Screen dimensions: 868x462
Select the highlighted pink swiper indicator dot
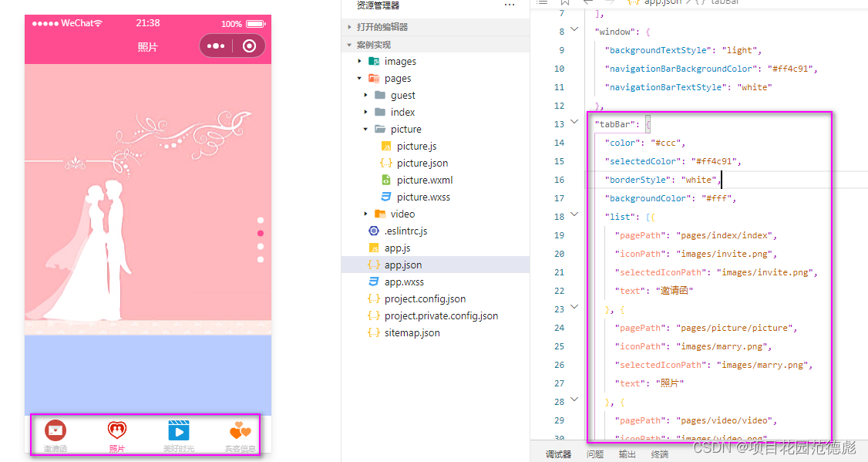[x=261, y=233]
